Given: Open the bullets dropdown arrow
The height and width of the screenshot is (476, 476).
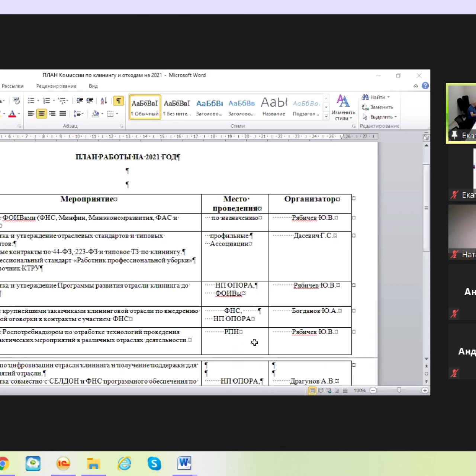Looking at the screenshot, I should click(38, 101).
